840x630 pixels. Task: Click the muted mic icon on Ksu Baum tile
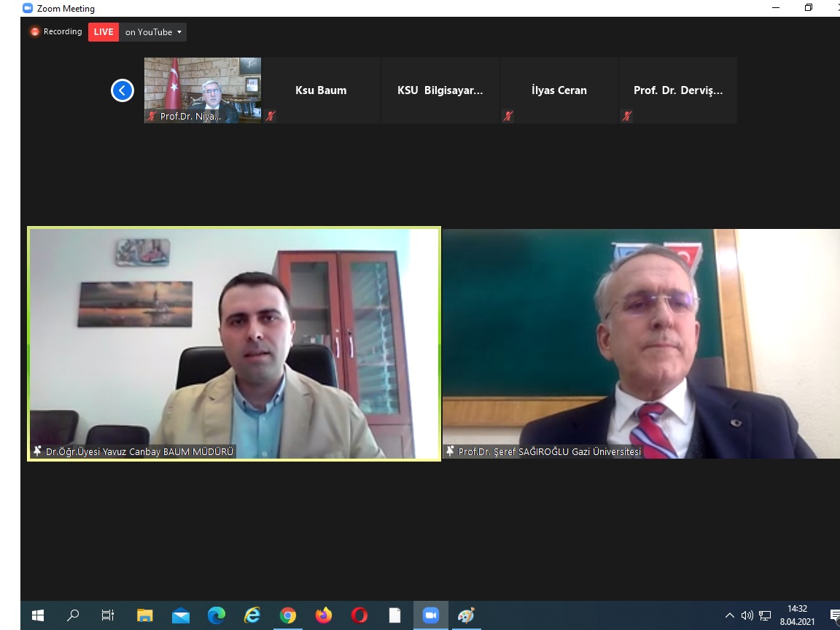(271, 116)
